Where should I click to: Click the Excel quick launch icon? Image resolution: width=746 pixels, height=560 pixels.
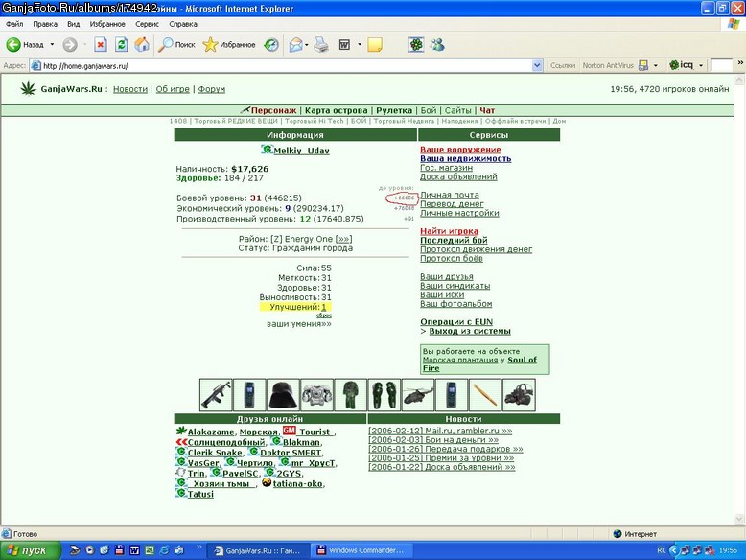(150, 550)
